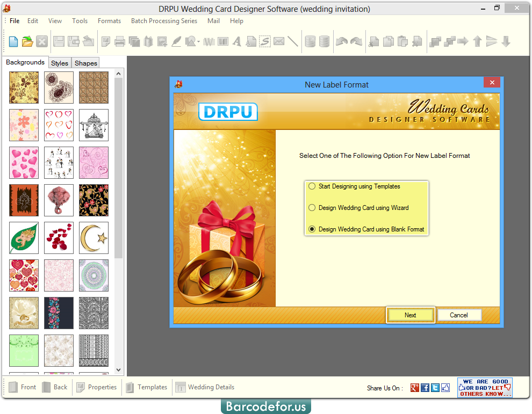532x414 pixels.
Task: Select the text tool with letter A
Action: [x=236, y=41]
